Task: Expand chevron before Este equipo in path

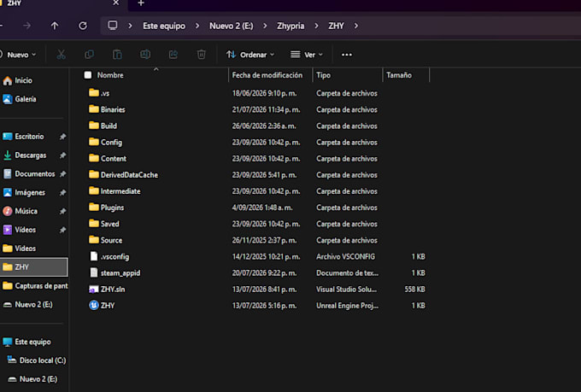Action: pos(130,26)
